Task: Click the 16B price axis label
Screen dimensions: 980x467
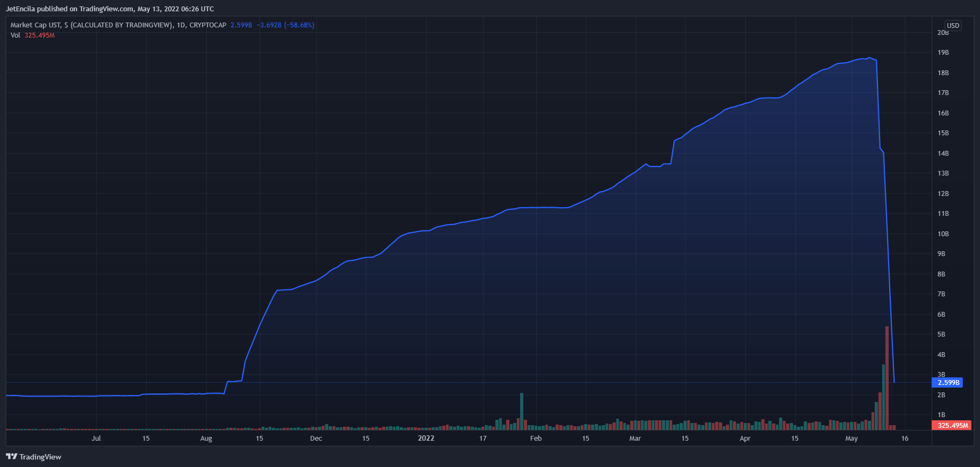Action: (943, 113)
